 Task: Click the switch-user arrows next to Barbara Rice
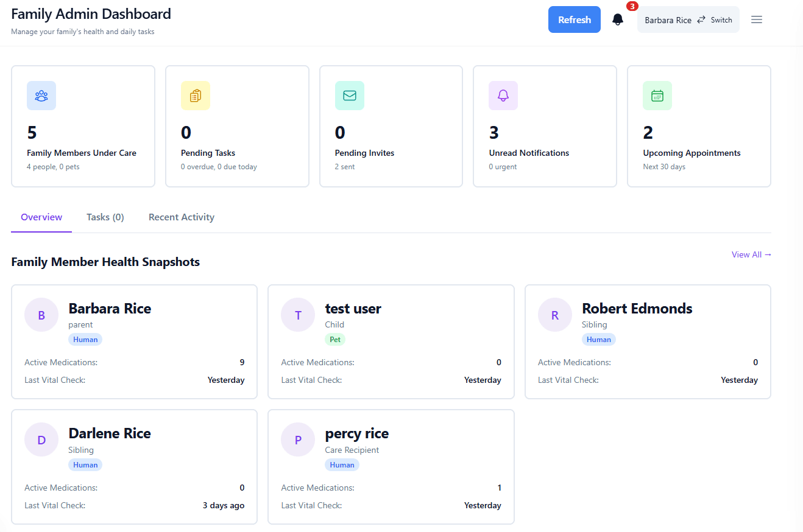click(x=701, y=19)
